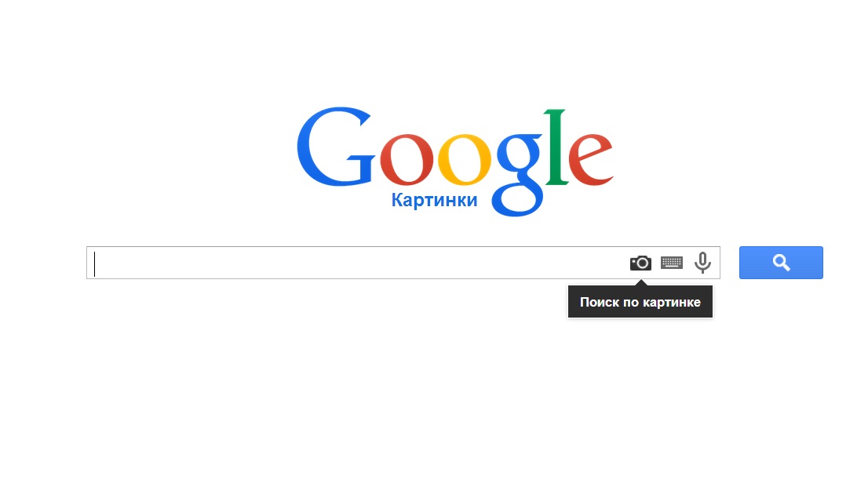Click the "Поиск по картинке" dark tooltip
The height and width of the screenshot is (494, 868).
coord(640,302)
